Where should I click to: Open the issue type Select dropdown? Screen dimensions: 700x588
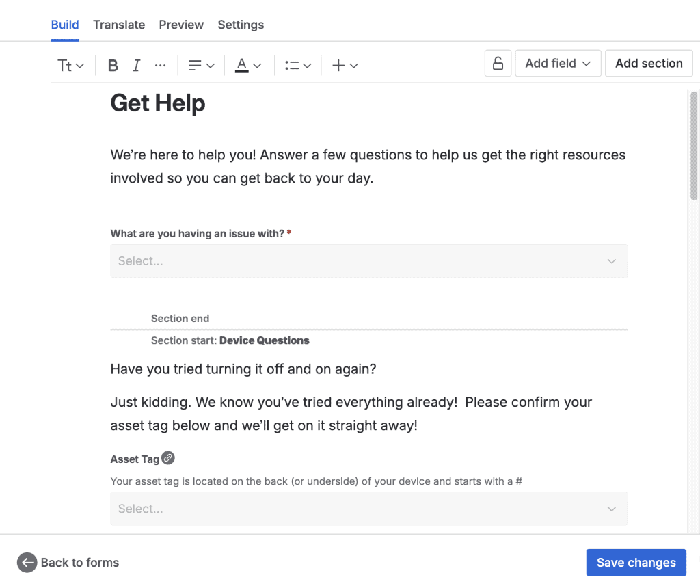pyautogui.click(x=368, y=261)
